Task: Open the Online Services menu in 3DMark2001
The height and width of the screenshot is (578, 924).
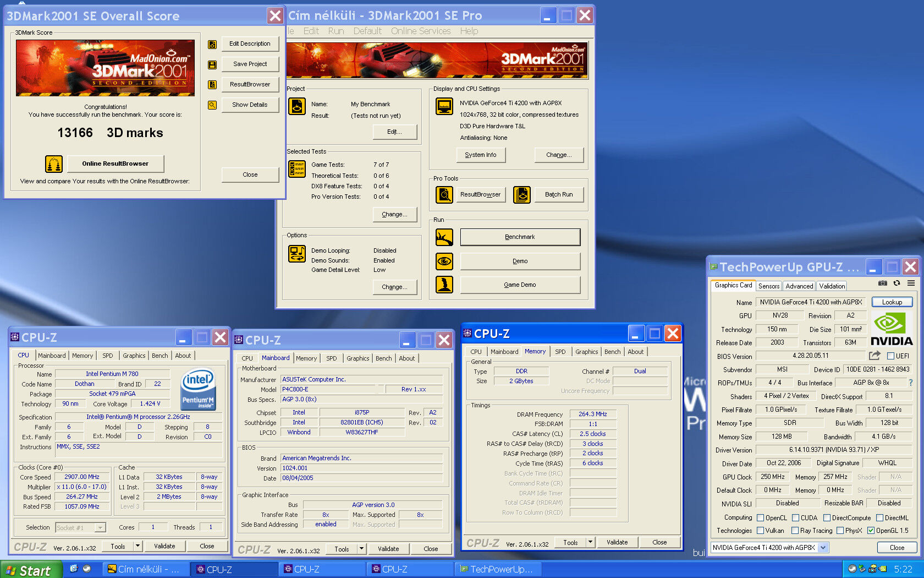Action: click(421, 31)
